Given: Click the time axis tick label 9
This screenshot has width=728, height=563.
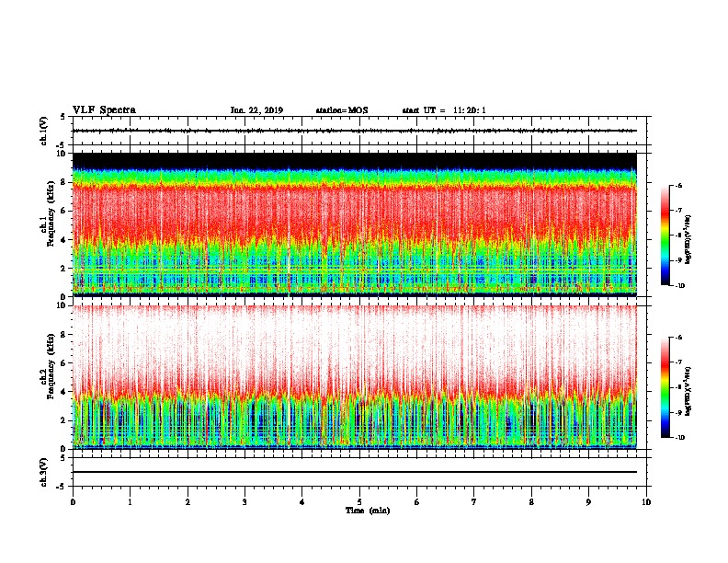Looking at the screenshot, I should tap(588, 501).
